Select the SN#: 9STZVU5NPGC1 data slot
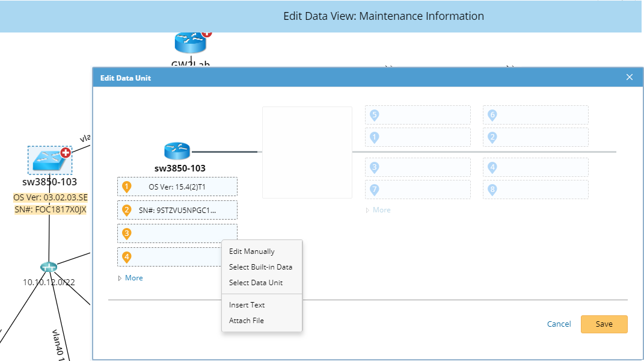 177,210
